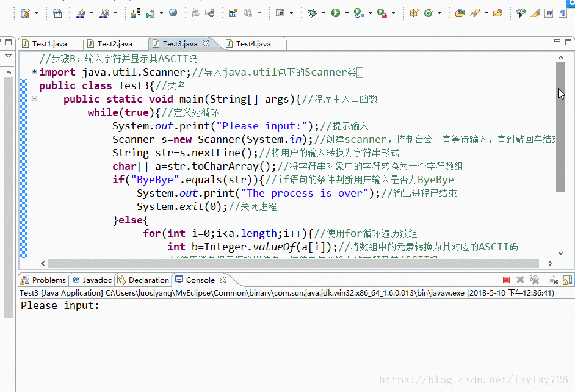Maximize the editor area

pyautogui.click(x=568, y=42)
